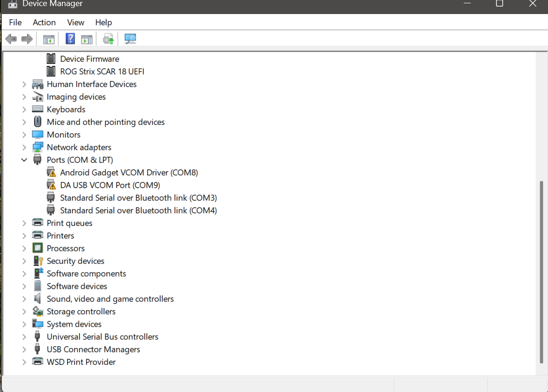Collapse the Ports (COM & LPT) category

point(24,160)
